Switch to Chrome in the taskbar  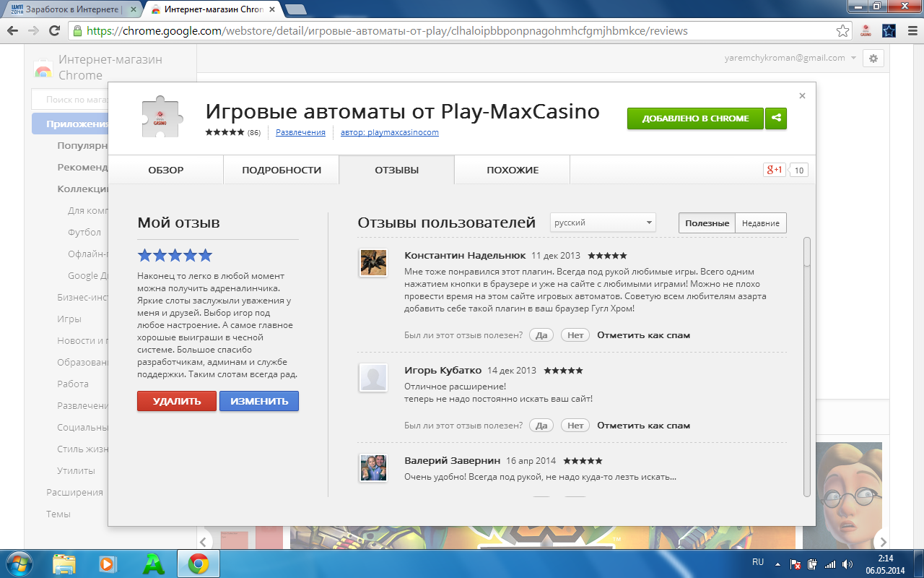click(199, 564)
